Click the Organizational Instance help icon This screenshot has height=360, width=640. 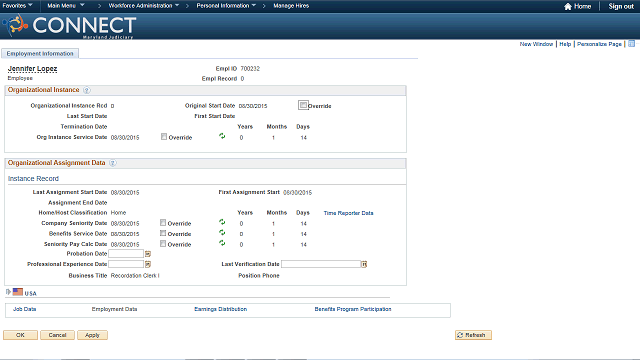pos(87,90)
